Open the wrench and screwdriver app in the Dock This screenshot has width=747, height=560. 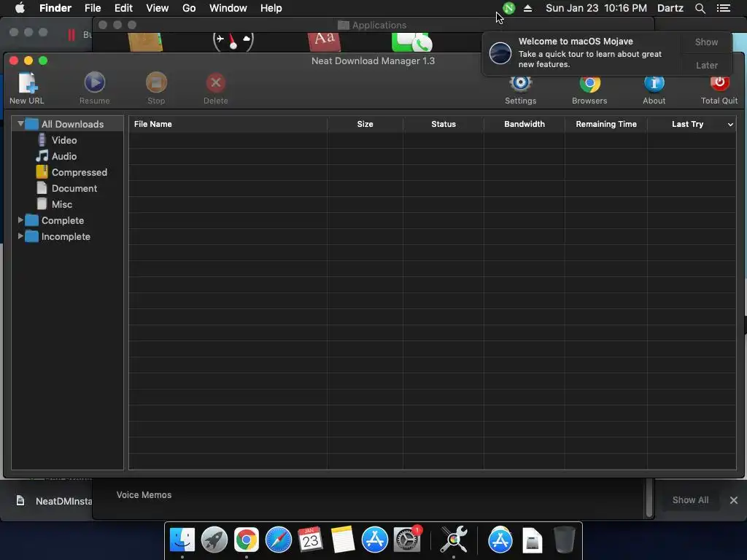pos(454,540)
